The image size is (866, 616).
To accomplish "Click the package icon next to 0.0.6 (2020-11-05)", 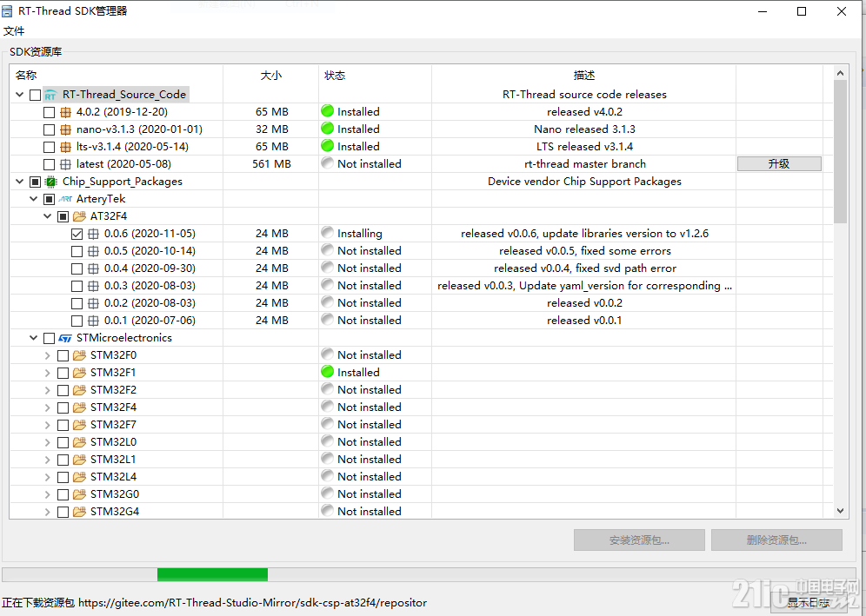I will point(93,234).
